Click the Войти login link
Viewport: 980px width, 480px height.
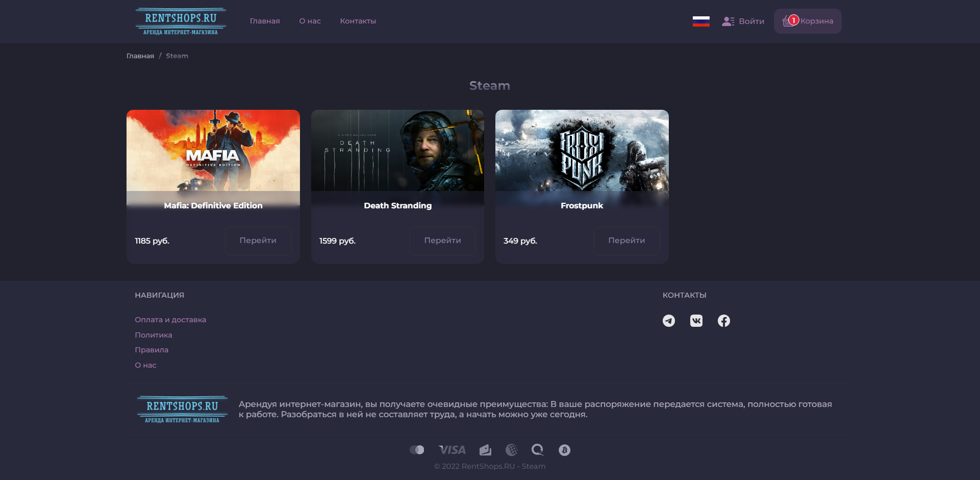coord(743,21)
